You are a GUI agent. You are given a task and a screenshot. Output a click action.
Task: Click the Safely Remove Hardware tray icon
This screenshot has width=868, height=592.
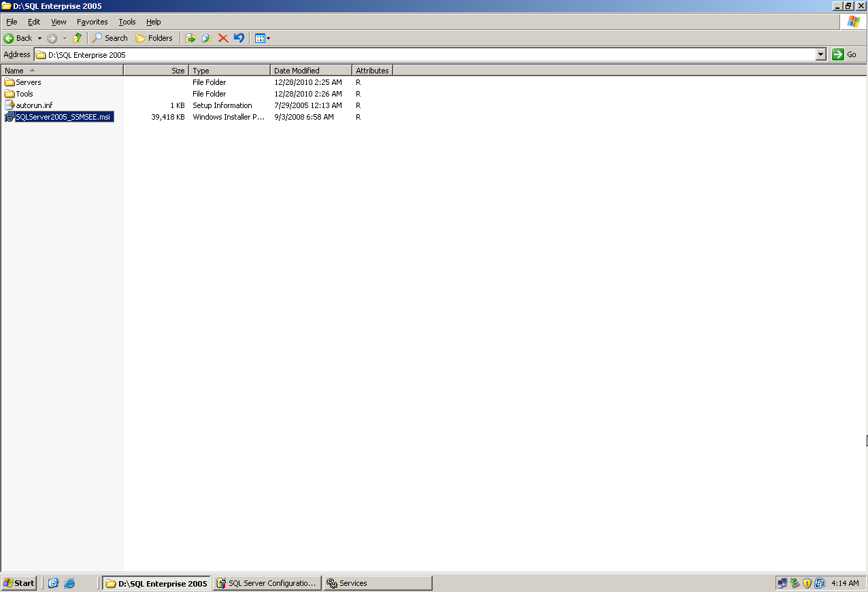pos(795,583)
